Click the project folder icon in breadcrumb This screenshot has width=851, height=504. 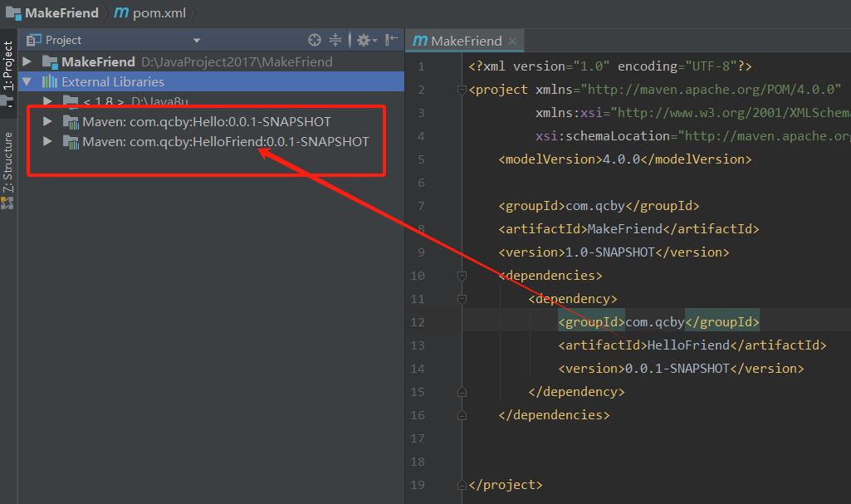[x=13, y=13]
